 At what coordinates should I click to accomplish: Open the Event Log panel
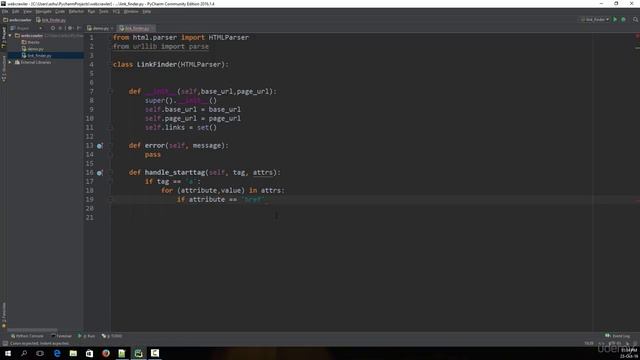[618, 336]
